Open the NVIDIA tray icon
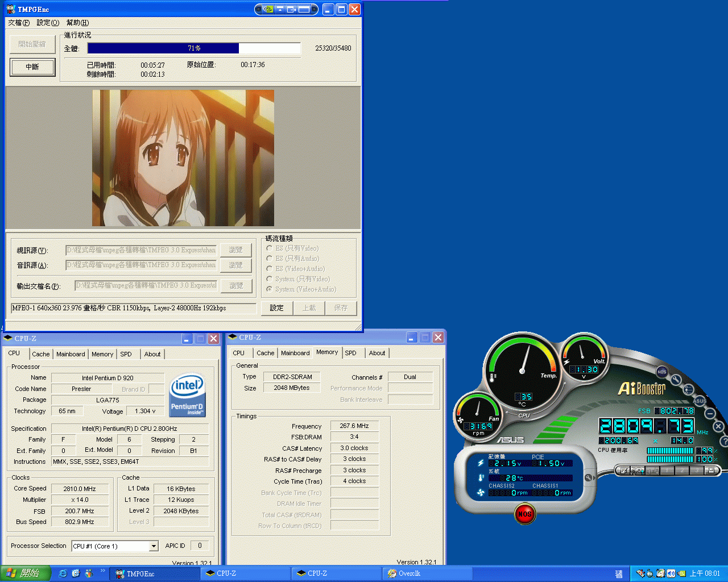 (681, 573)
